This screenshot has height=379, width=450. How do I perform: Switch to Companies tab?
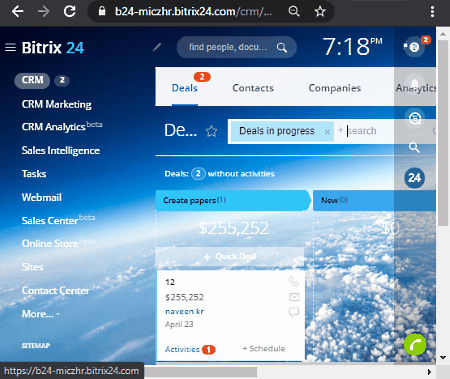pos(335,88)
